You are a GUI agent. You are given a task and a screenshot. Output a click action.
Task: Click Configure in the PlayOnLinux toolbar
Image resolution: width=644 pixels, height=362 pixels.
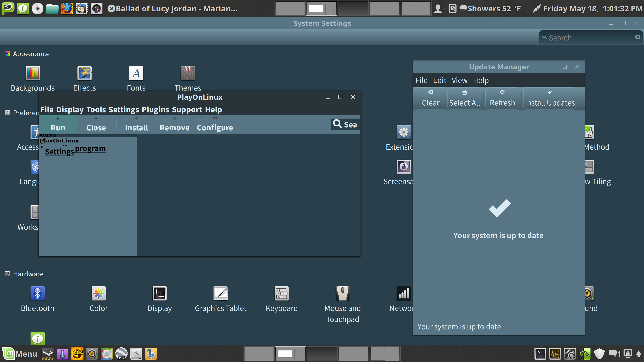pos(215,124)
